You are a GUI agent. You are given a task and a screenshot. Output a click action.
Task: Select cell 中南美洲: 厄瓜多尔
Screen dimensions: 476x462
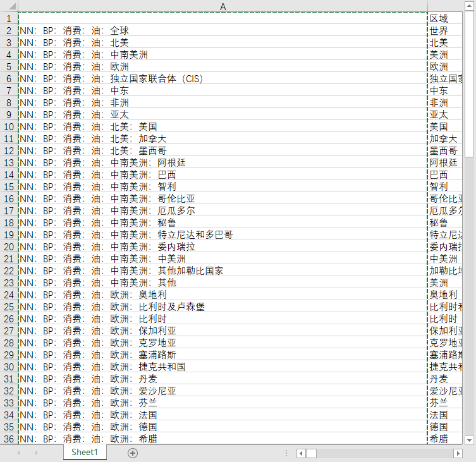(223, 210)
